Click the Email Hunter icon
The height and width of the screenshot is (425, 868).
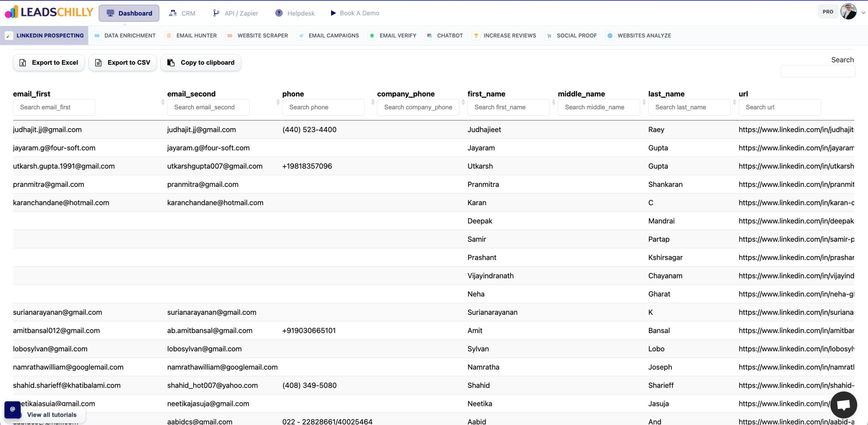[x=169, y=36]
